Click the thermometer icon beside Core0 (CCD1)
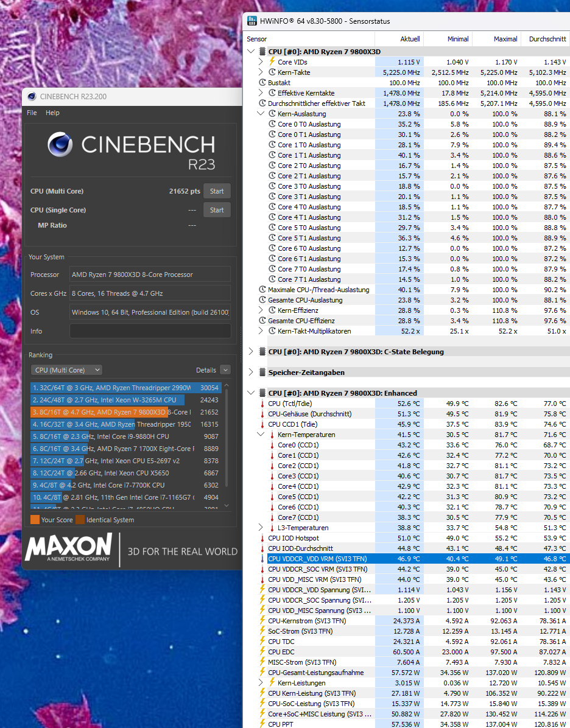This screenshot has width=570, height=728. (272, 445)
